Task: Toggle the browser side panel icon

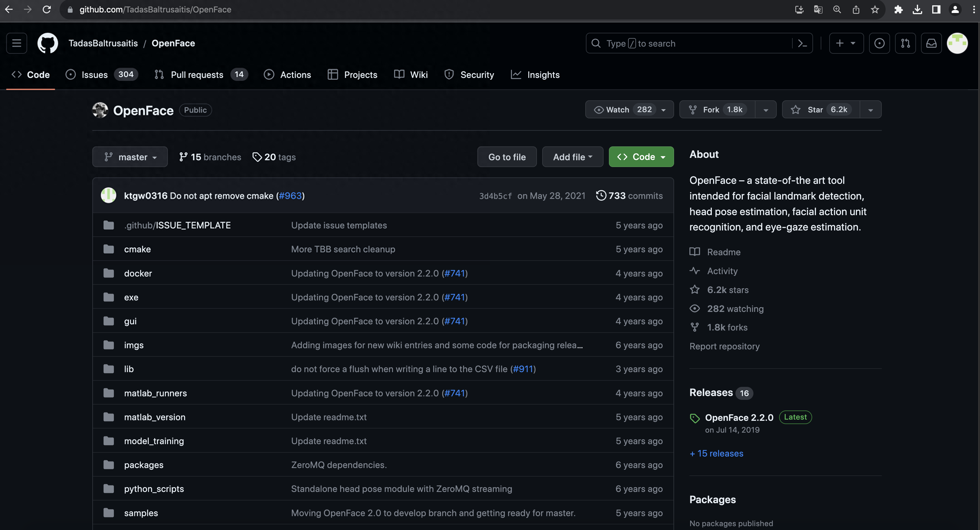Action: [936, 9]
